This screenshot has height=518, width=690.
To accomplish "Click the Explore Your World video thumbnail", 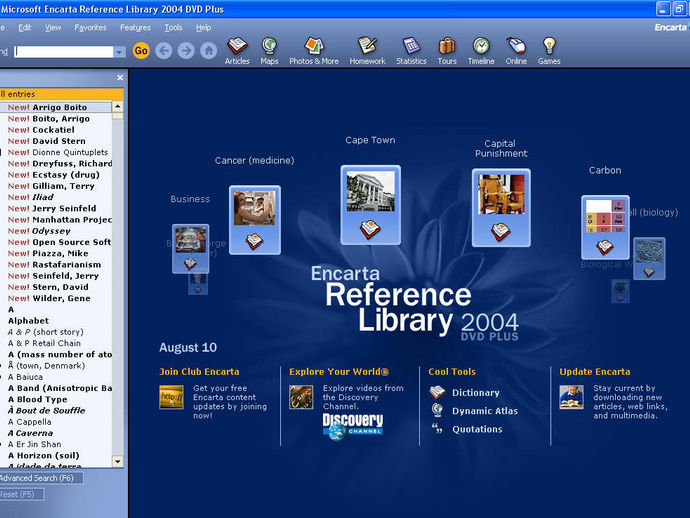I will (x=301, y=397).
